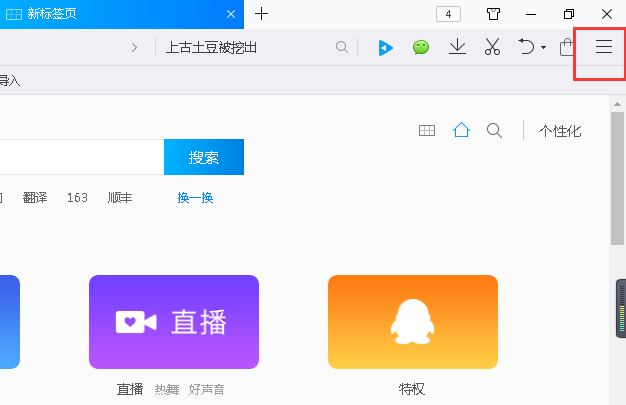Viewport: 626px width, 405px height.
Task: Open 个性化 personalization link
Action: 560,131
